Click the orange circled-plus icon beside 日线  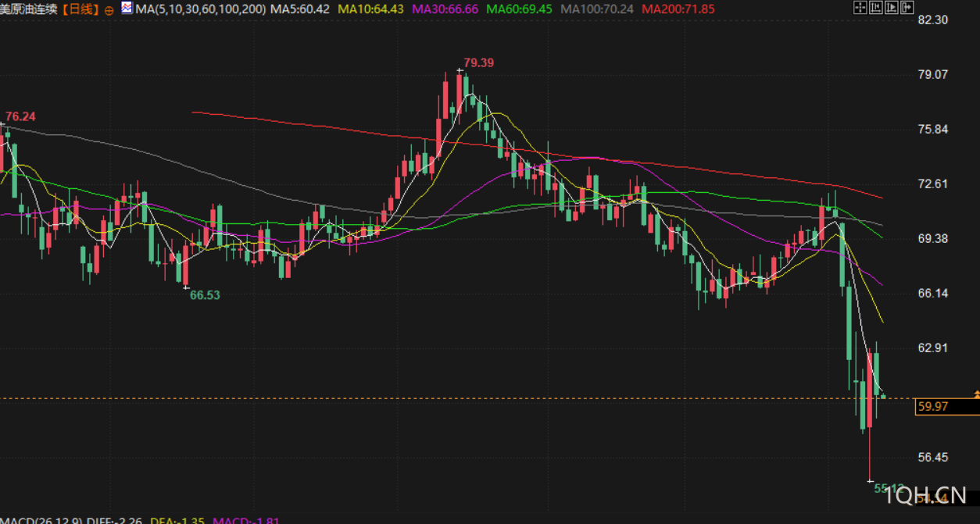pos(109,10)
